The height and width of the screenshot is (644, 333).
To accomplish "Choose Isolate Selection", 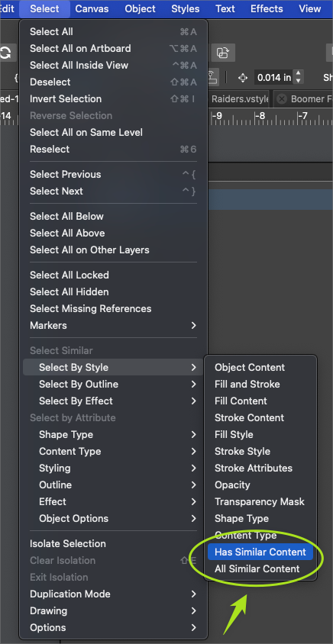I will point(113,543).
